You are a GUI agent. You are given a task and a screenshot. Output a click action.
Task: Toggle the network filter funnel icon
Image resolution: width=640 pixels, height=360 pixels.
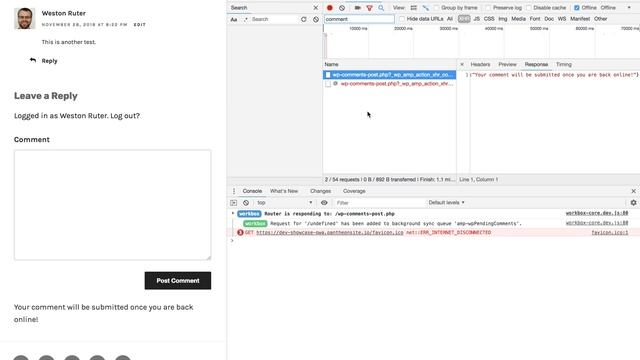(x=369, y=8)
